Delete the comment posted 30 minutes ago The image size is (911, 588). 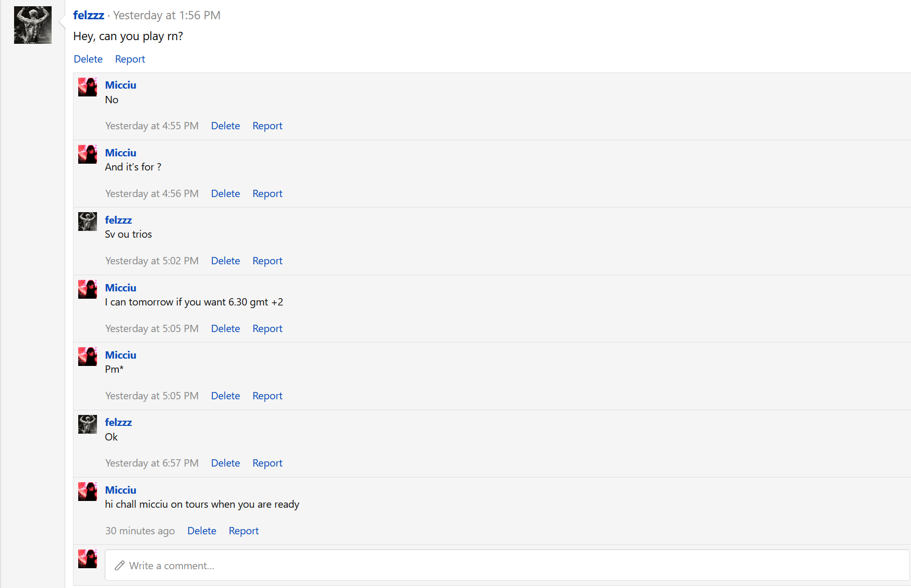(201, 531)
